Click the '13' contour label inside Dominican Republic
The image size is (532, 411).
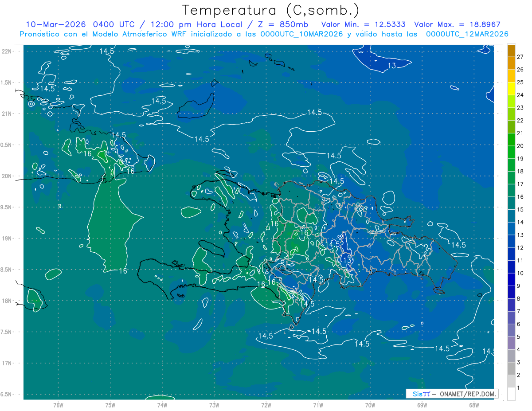pyautogui.click(x=347, y=259)
